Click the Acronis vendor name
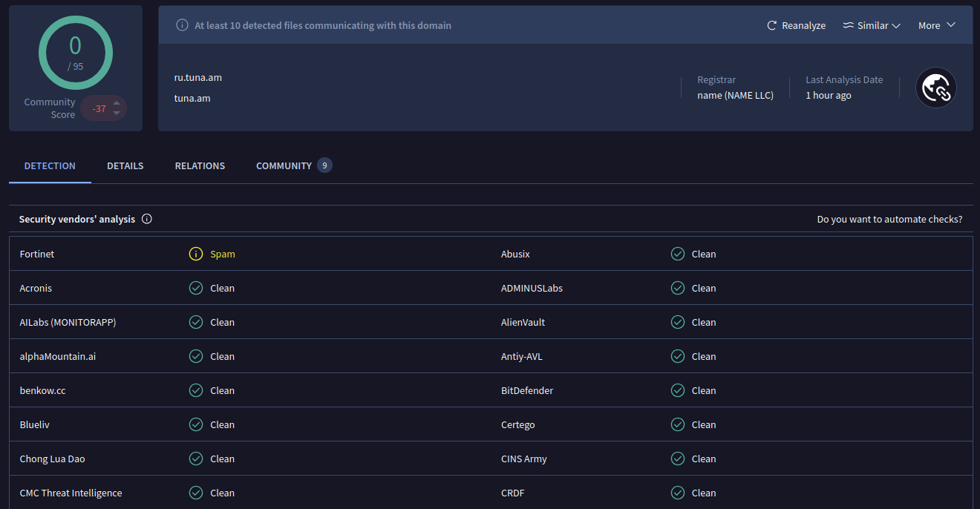 tap(36, 288)
